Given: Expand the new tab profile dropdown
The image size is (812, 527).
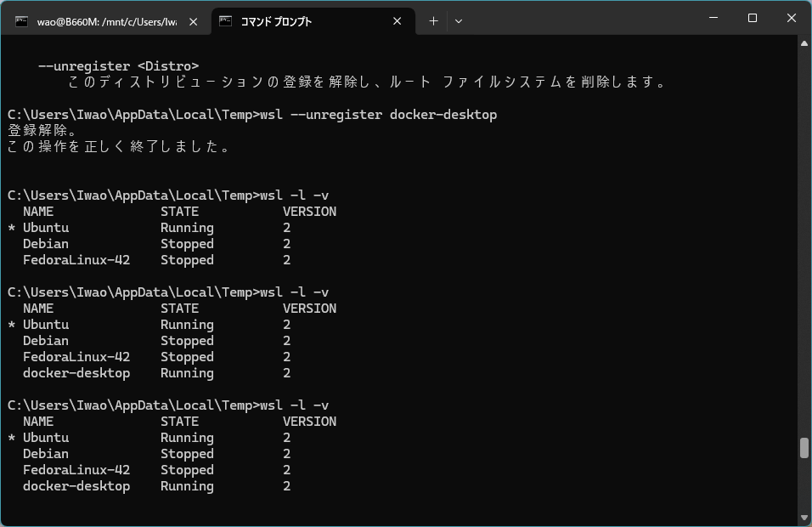Looking at the screenshot, I should point(459,21).
